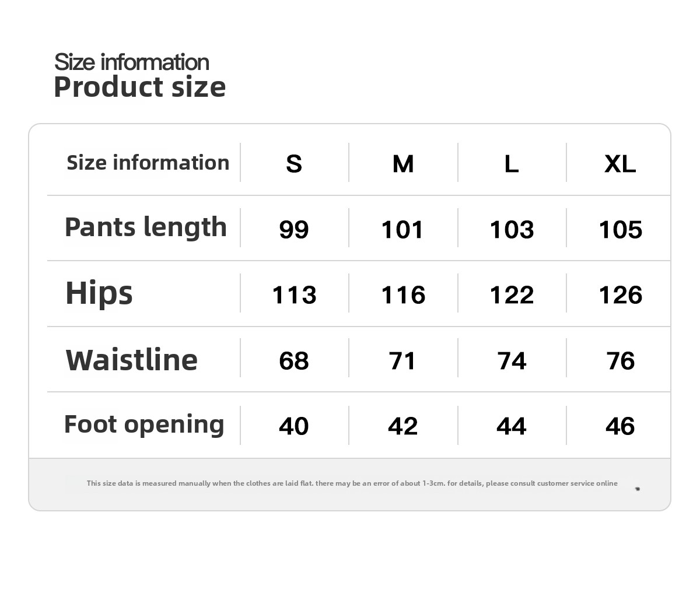Screen dimensions: 700x593
Task: Select the XL size column header
Action: pyautogui.click(x=620, y=164)
